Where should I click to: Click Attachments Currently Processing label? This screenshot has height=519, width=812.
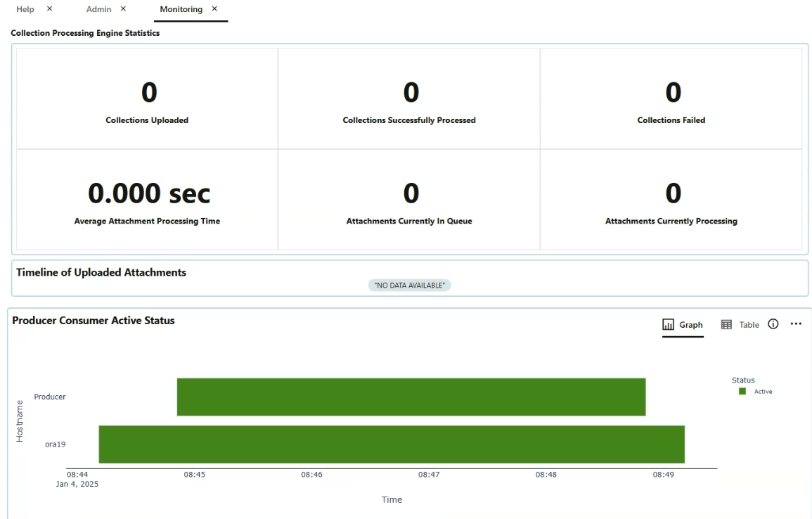671,221
